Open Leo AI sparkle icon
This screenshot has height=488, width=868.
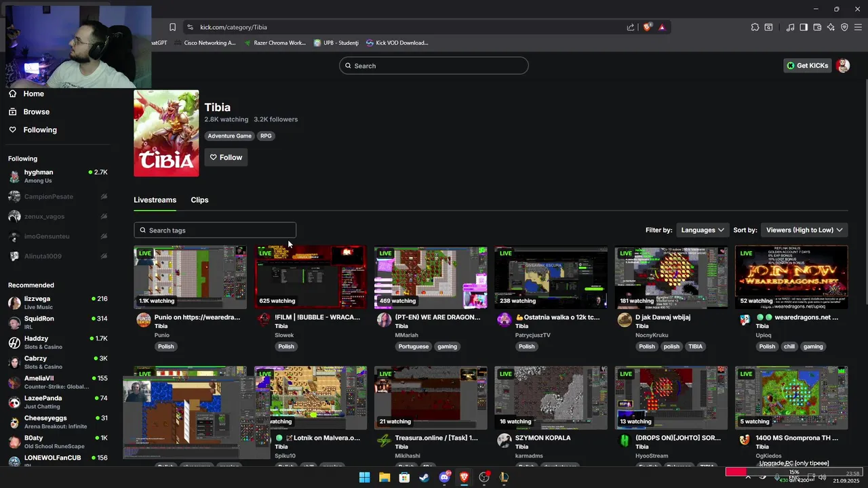pos(831,27)
